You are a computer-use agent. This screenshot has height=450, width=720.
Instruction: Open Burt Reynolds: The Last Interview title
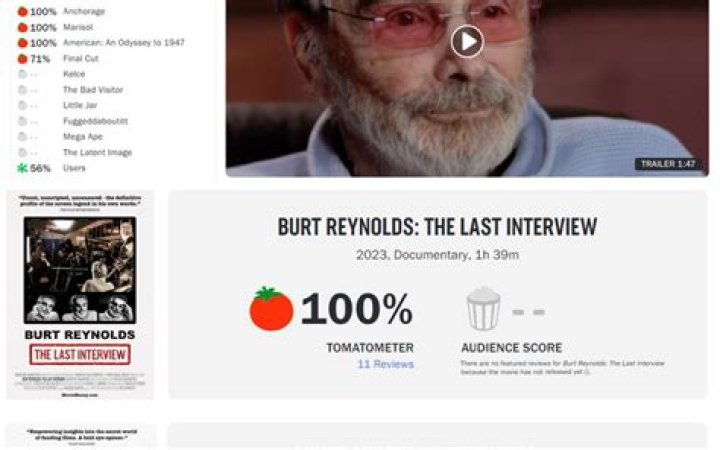click(437, 227)
